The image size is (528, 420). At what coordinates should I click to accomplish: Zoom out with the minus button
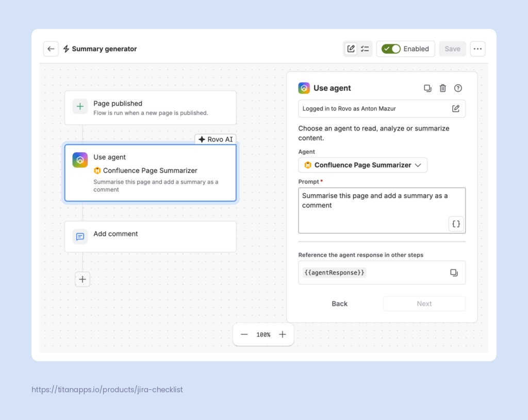[x=244, y=334]
